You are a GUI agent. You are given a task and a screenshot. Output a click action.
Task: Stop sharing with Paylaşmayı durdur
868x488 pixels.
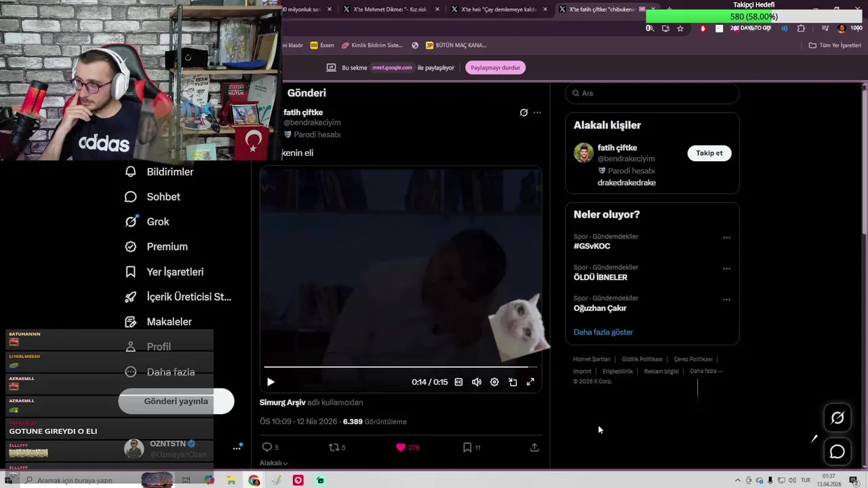coord(496,68)
